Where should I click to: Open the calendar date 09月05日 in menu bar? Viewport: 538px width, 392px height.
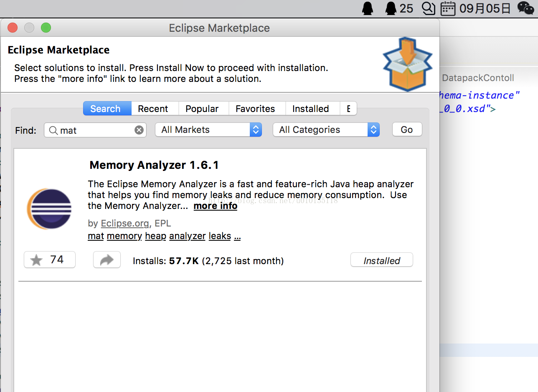click(476, 8)
